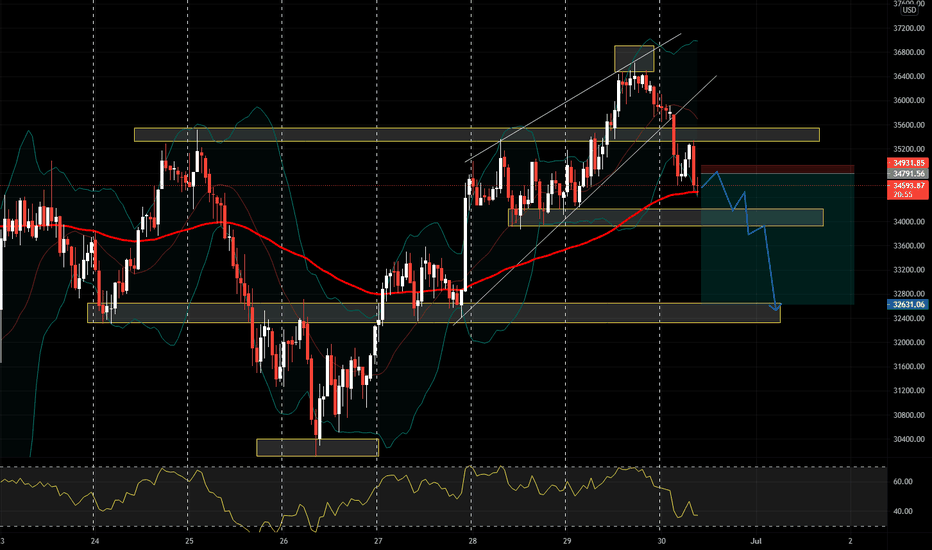This screenshot has height=550, width=932.
Task: Select the 34791.56 entry price label
Action: [x=908, y=174]
